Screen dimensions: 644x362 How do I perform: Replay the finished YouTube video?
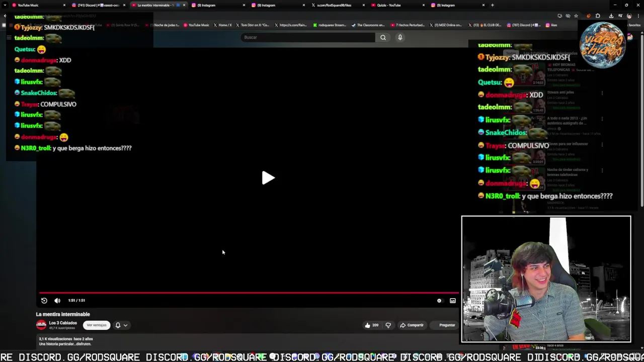click(x=44, y=301)
